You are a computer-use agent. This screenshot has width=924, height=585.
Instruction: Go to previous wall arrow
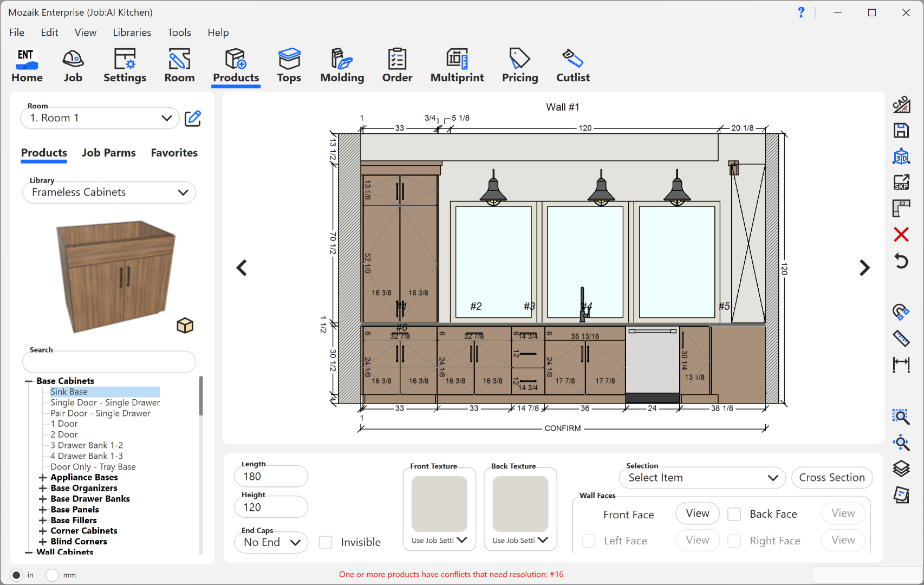pyautogui.click(x=242, y=268)
